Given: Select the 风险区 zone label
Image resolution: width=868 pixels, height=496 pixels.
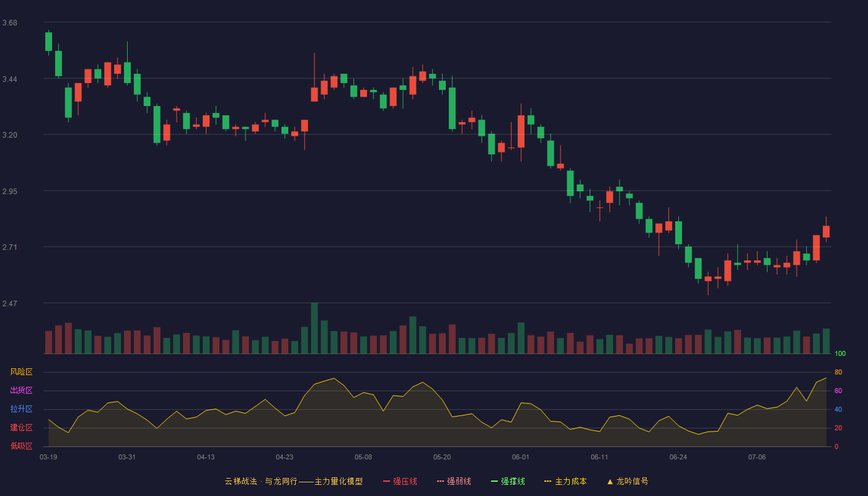Looking at the screenshot, I should (21, 372).
